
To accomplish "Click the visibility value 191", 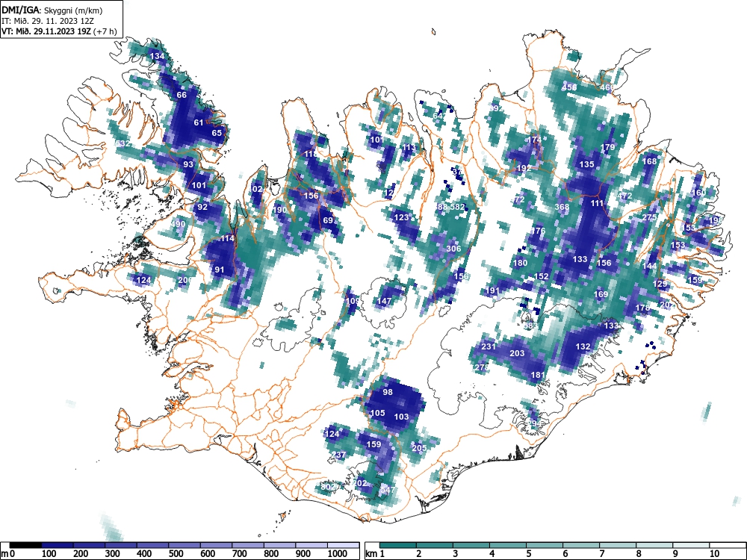I will (x=492, y=290).
